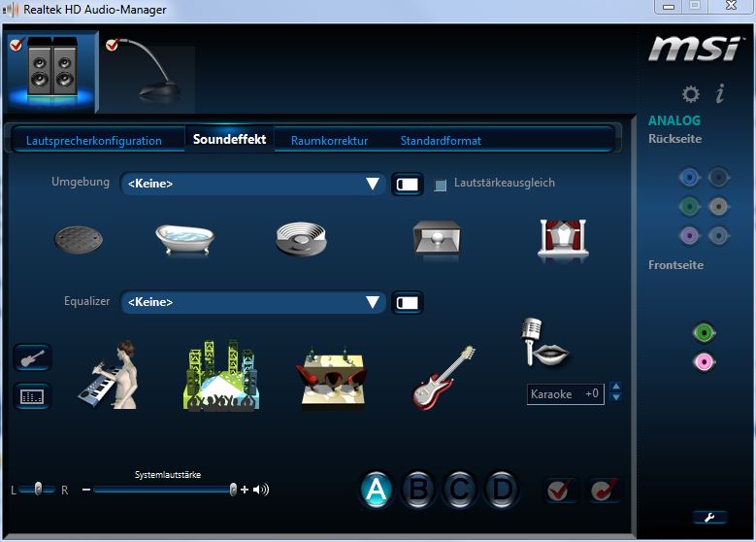Click the purple rear audio jack
The image size is (756, 542).
coord(689,236)
